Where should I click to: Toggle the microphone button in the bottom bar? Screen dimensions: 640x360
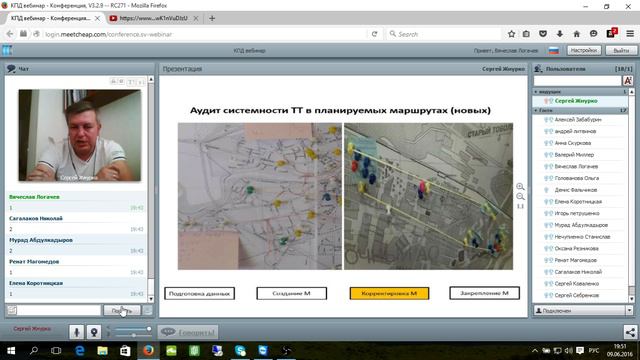(x=76, y=332)
